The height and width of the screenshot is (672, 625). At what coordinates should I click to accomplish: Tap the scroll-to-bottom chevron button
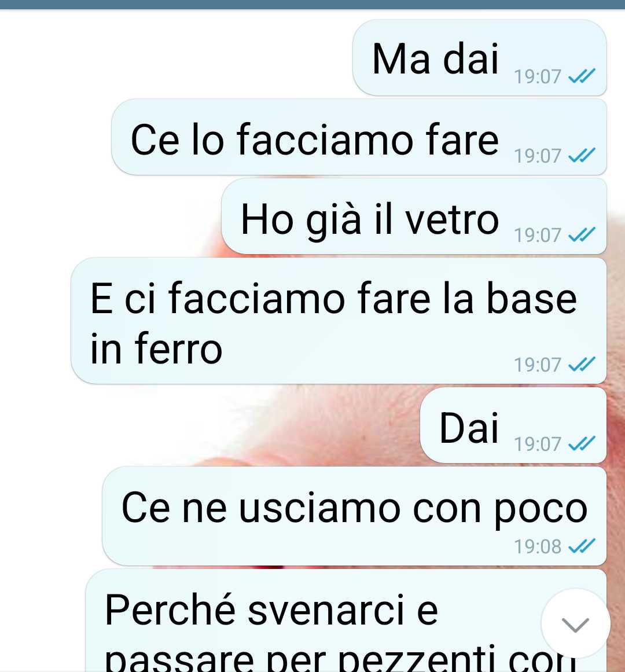575,624
